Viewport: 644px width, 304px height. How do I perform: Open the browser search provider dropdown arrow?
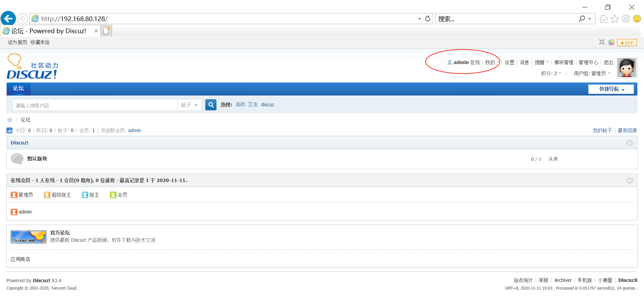(x=590, y=19)
